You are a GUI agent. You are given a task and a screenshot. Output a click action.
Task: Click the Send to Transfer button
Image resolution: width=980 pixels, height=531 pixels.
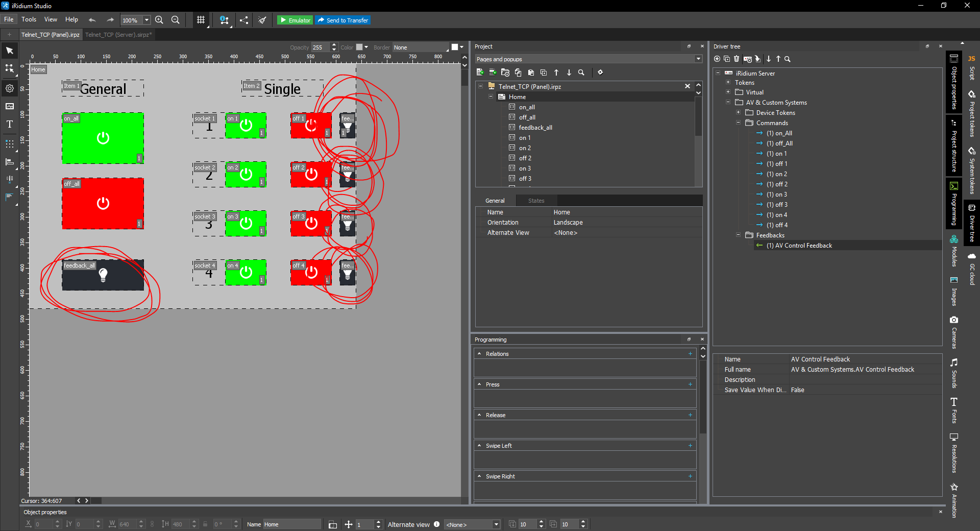(342, 20)
